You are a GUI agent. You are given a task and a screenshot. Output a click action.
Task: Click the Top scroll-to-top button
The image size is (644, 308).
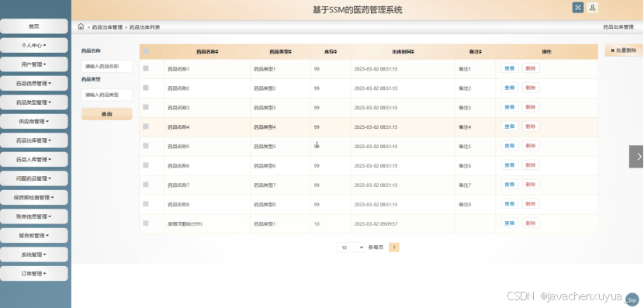632,299
